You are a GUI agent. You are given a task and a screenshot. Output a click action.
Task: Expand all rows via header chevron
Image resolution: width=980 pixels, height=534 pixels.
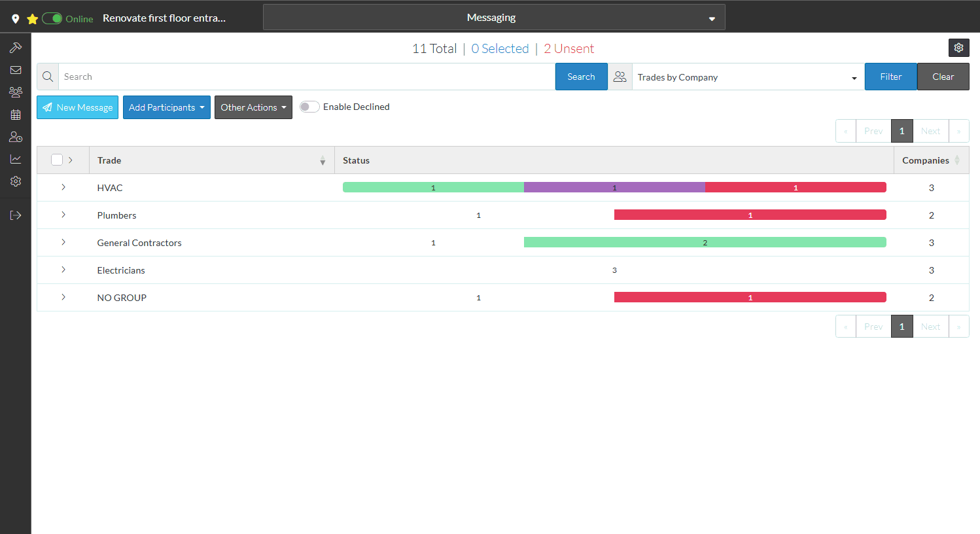click(71, 160)
